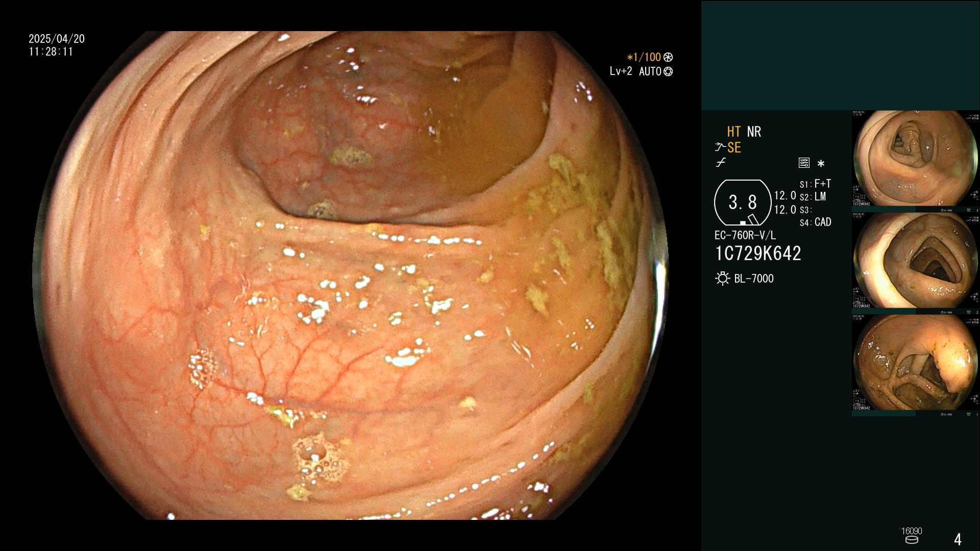Click the serial number 1C729K642
This screenshot has height=551, width=980.
pyautogui.click(x=758, y=253)
